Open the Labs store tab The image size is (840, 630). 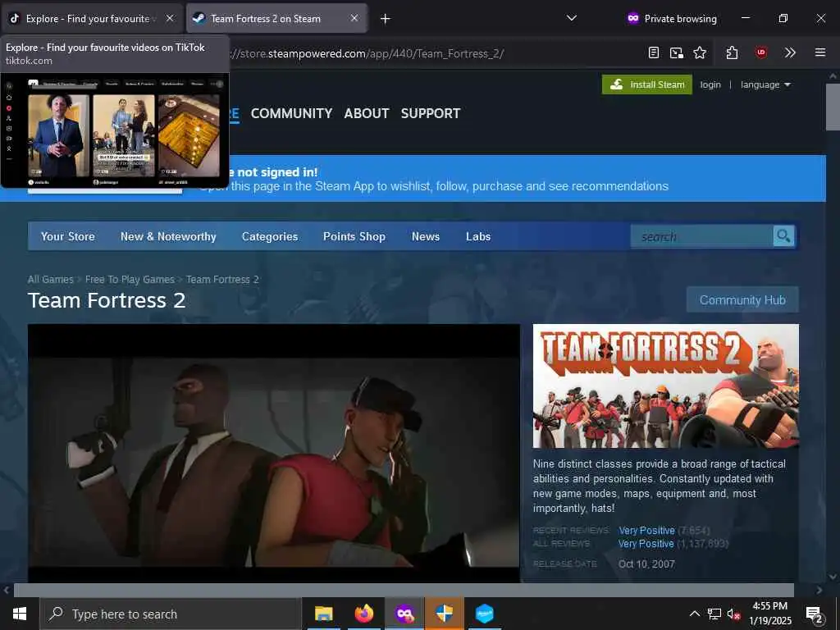click(x=478, y=236)
